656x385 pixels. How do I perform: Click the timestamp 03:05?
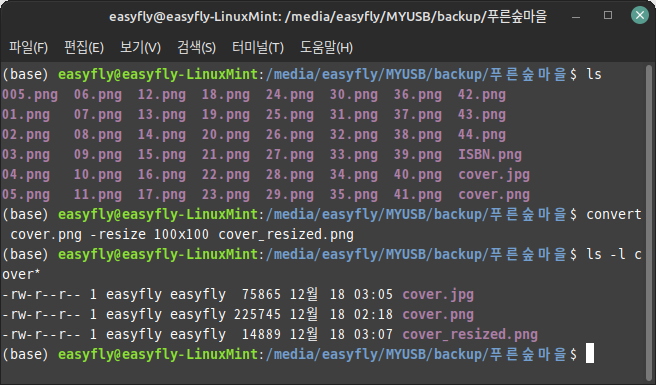click(374, 295)
